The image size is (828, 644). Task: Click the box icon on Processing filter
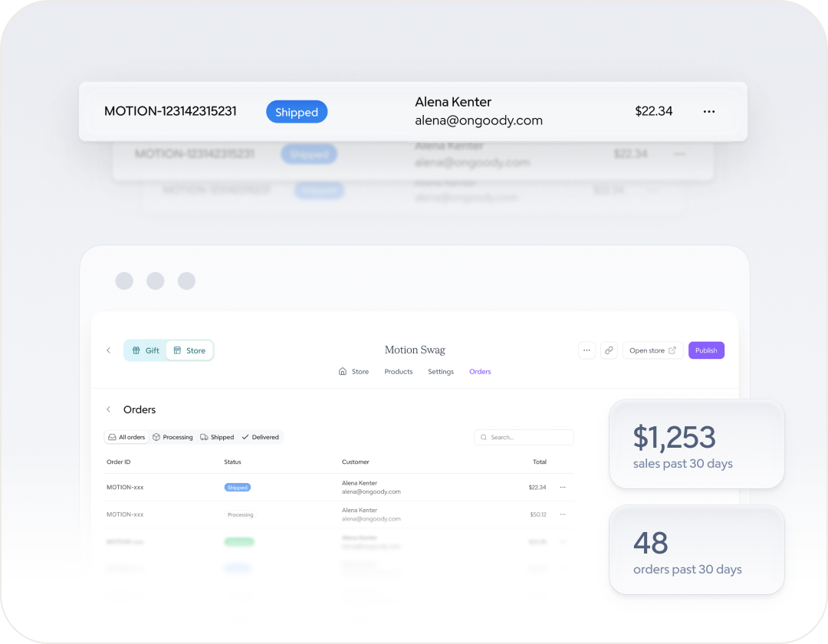[x=156, y=437]
